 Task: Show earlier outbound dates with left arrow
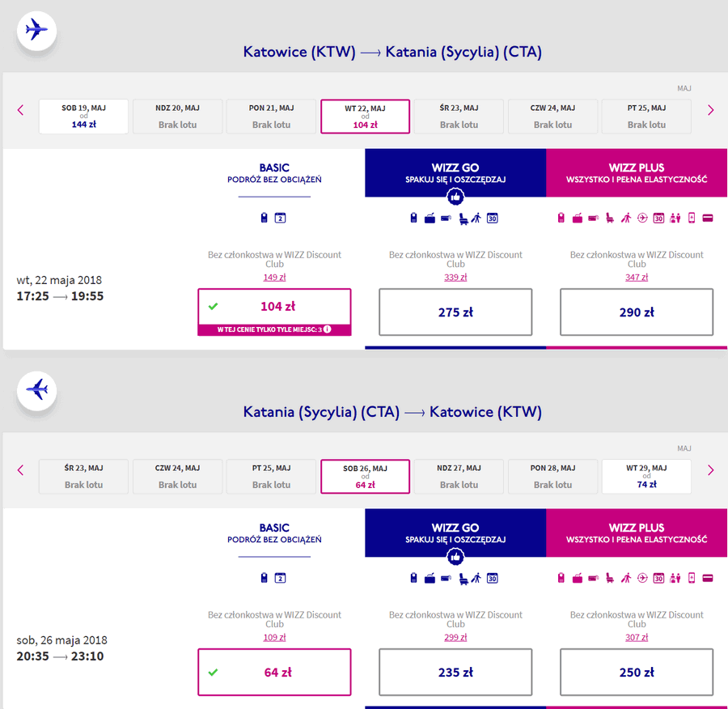[20, 110]
